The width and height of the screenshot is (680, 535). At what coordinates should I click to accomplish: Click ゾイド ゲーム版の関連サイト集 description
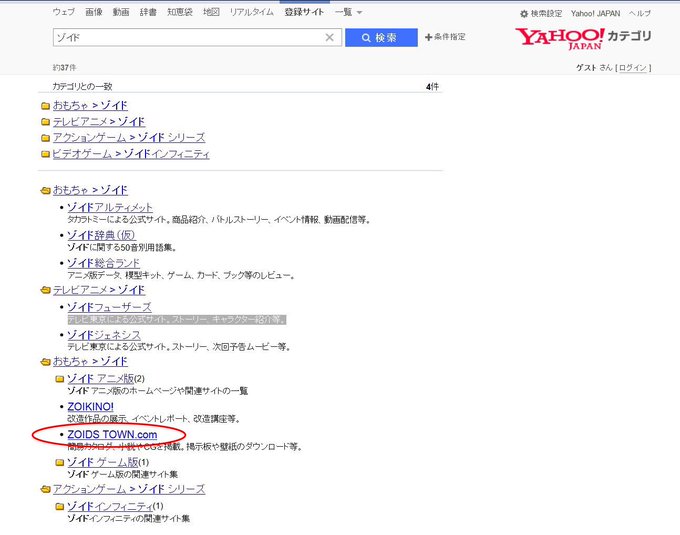coord(123,474)
